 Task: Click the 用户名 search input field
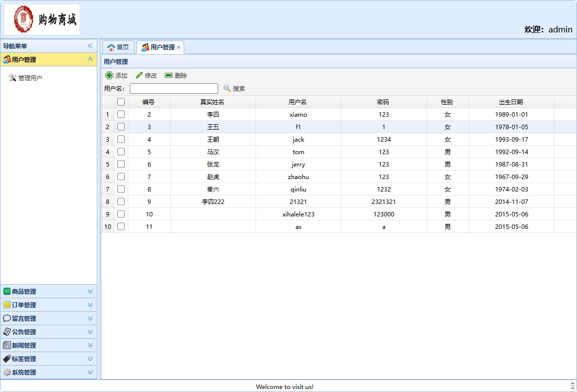click(174, 88)
